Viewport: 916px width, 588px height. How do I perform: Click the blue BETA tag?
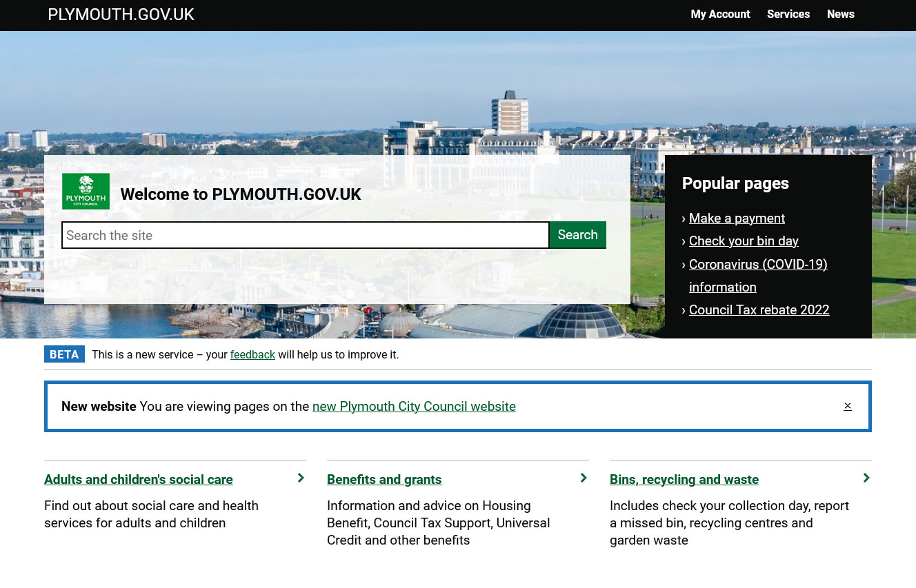64,354
